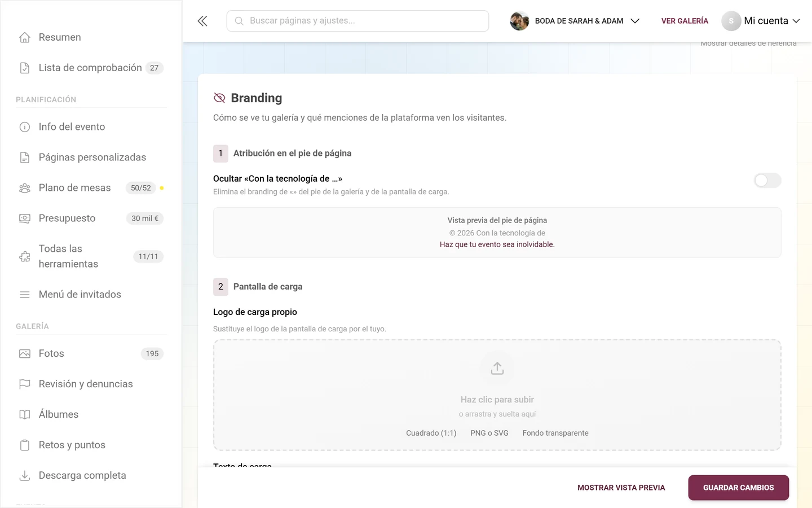Click the Todas las herramientas puzzle icon
Image resolution: width=812 pixels, height=508 pixels.
click(x=25, y=256)
